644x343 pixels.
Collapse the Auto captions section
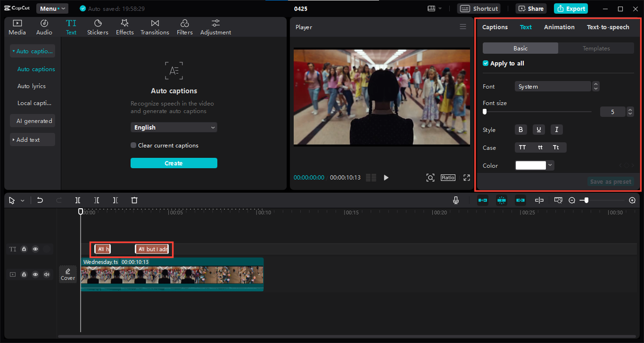pyautogui.click(x=33, y=51)
